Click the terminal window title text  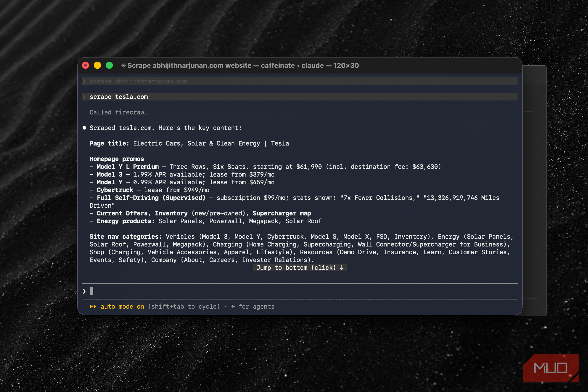click(243, 66)
